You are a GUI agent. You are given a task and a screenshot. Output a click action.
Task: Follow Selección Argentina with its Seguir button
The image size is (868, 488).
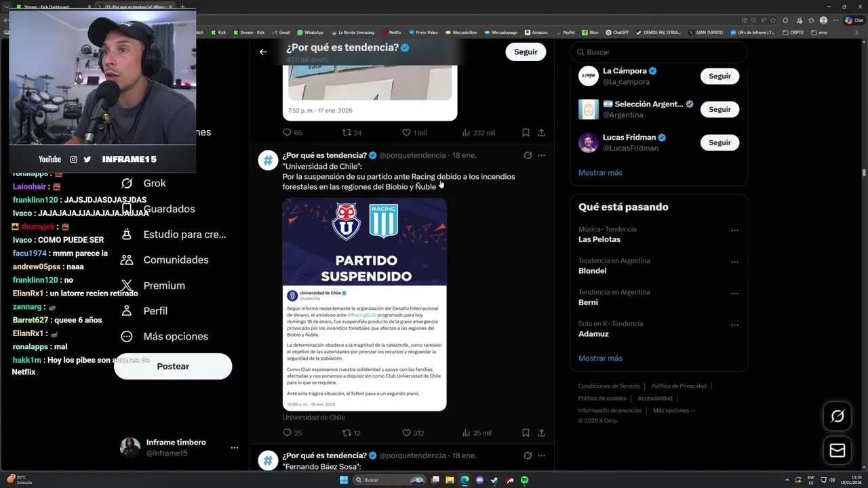[719, 109]
